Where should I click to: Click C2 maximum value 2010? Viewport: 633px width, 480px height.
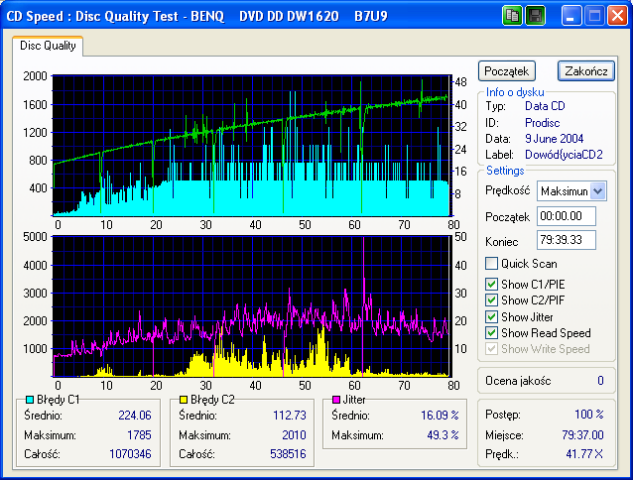click(x=294, y=435)
